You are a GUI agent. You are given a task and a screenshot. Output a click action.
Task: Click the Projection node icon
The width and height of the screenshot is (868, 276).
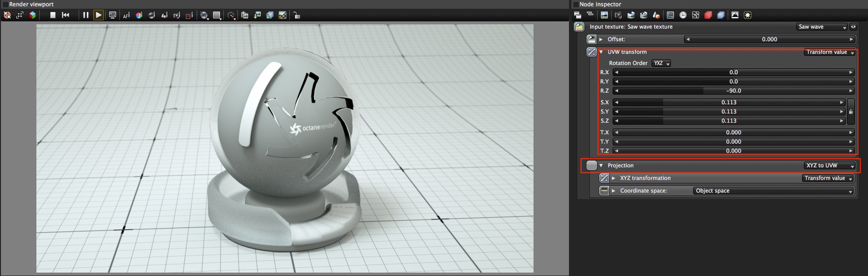click(x=591, y=165)
